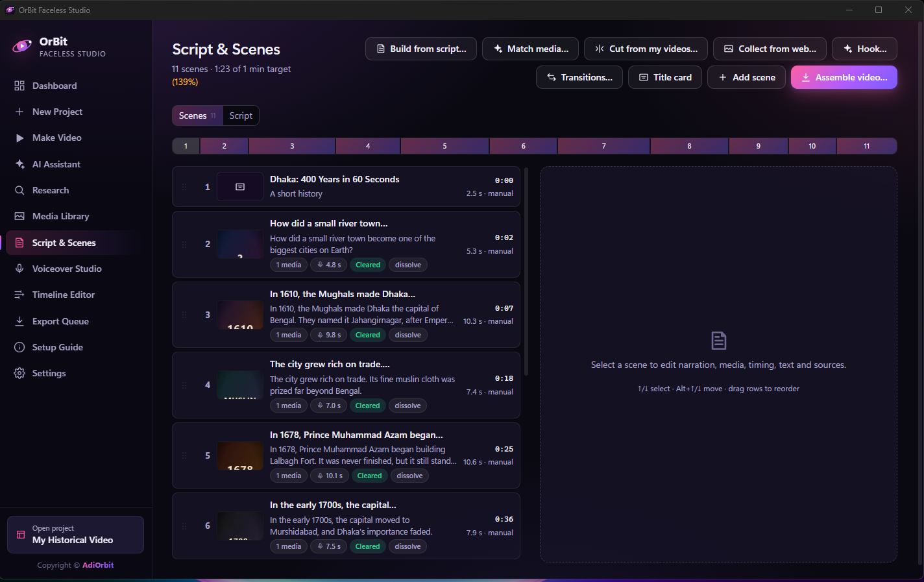
Task: Click the thumbnail of scene 3
Action: pyautogui.click(x=240, y=315)
